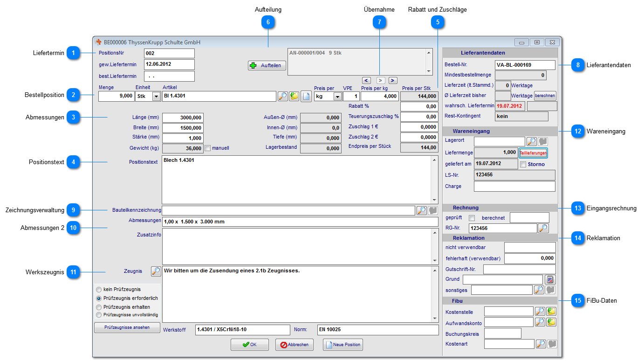Confirm with OK button
The width and height of the screenshot is (644, 361).
point(250,345)
